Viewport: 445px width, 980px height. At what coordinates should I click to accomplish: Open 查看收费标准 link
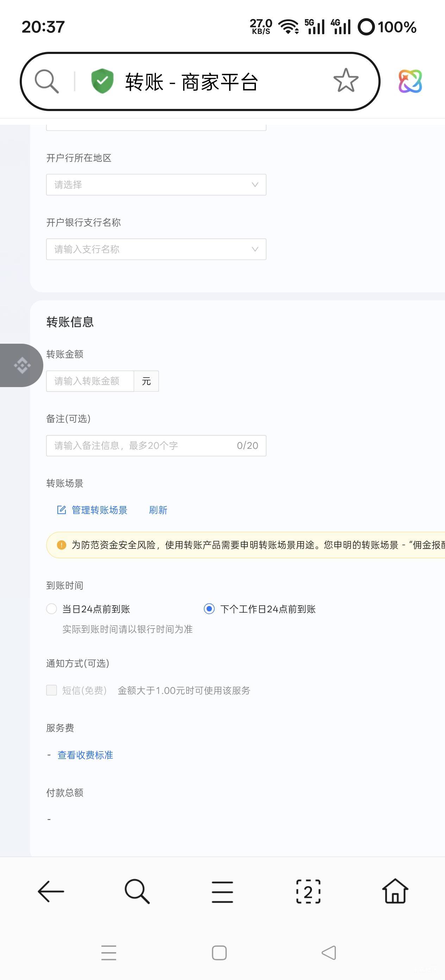coord(85,755)
